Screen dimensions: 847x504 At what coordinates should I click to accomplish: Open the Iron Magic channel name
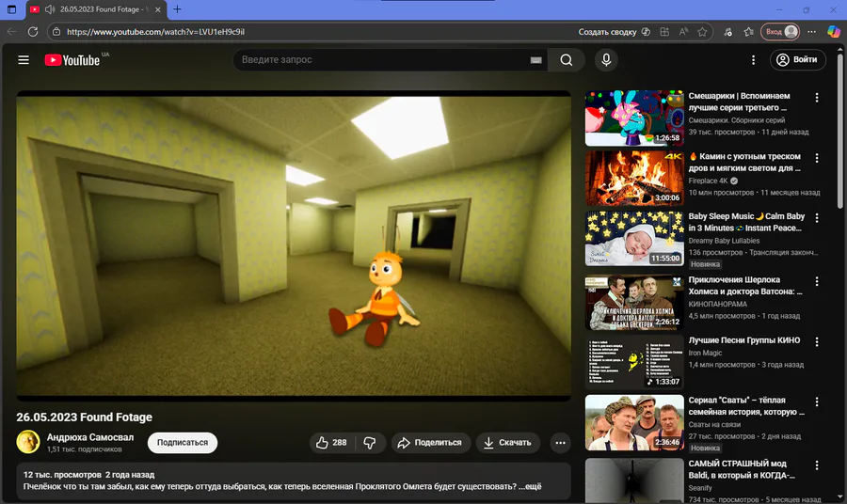tap(705, 353)
